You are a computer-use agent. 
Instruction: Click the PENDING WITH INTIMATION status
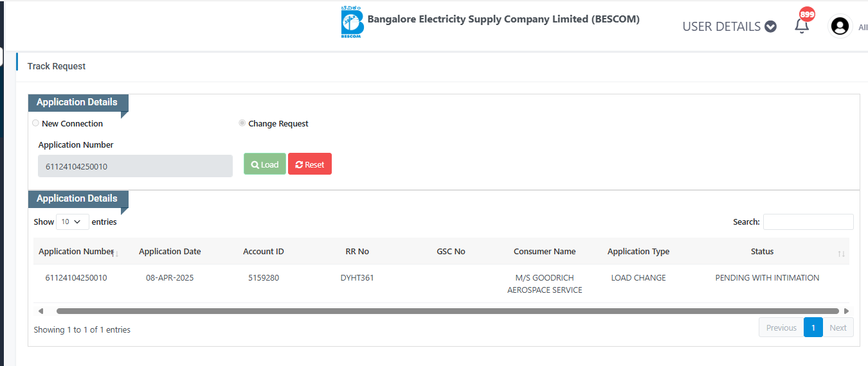(x=767, y=278)
